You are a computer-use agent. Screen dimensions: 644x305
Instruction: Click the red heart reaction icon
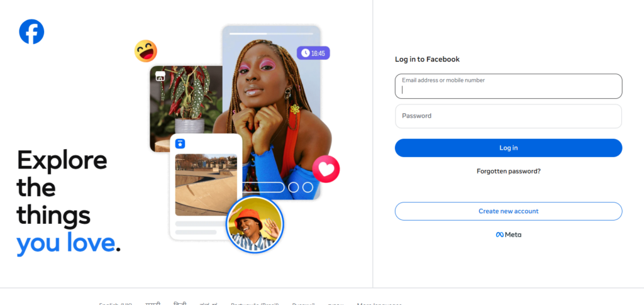coord(326,169)
